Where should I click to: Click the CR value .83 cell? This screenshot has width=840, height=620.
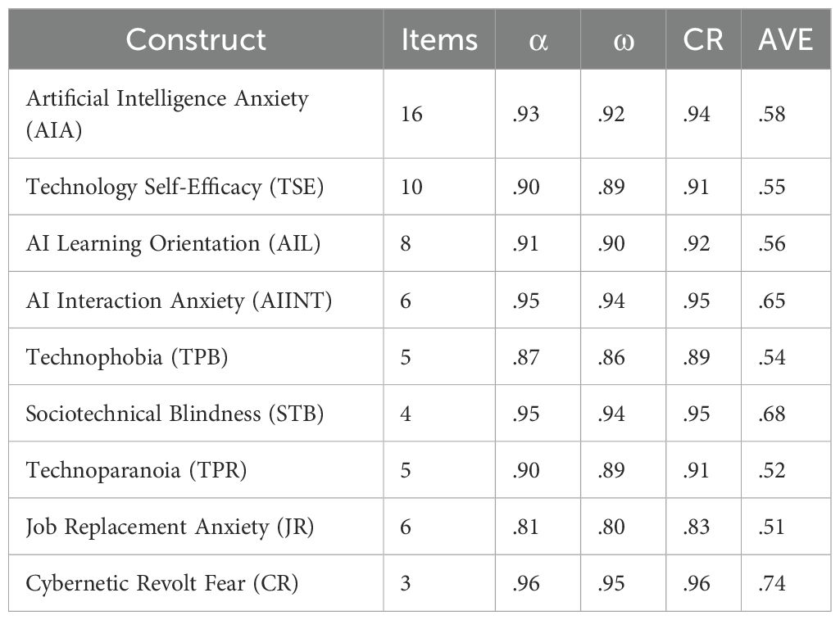tap(696, 527)
